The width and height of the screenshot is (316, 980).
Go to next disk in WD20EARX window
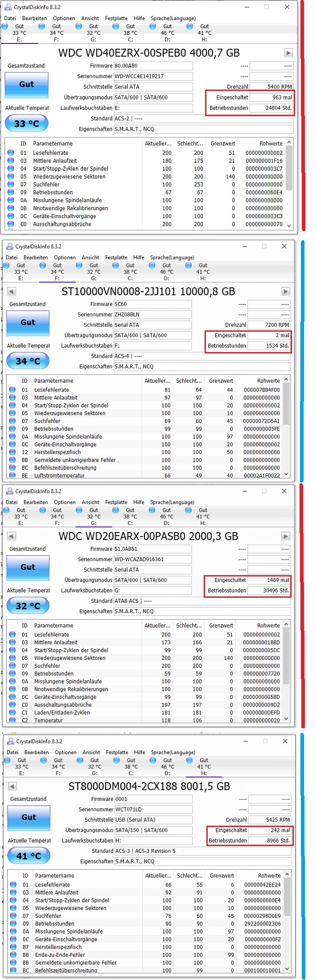click(286, 536)
